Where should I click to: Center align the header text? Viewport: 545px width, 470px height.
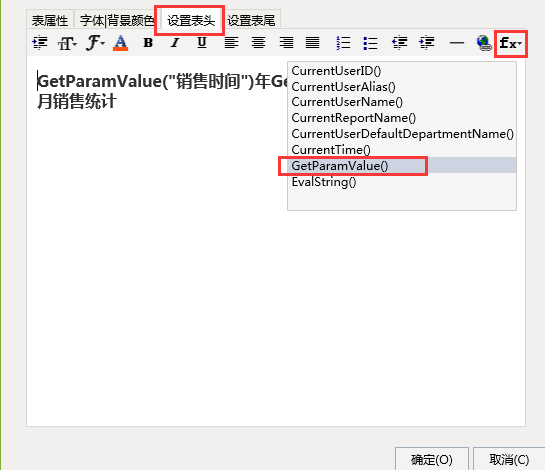258,43
